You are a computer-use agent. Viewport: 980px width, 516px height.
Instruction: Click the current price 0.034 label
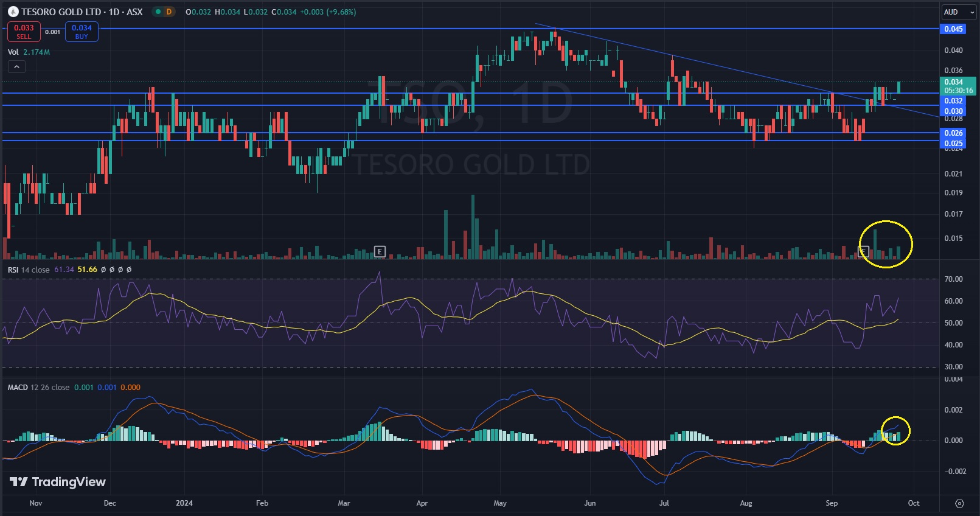958,86
